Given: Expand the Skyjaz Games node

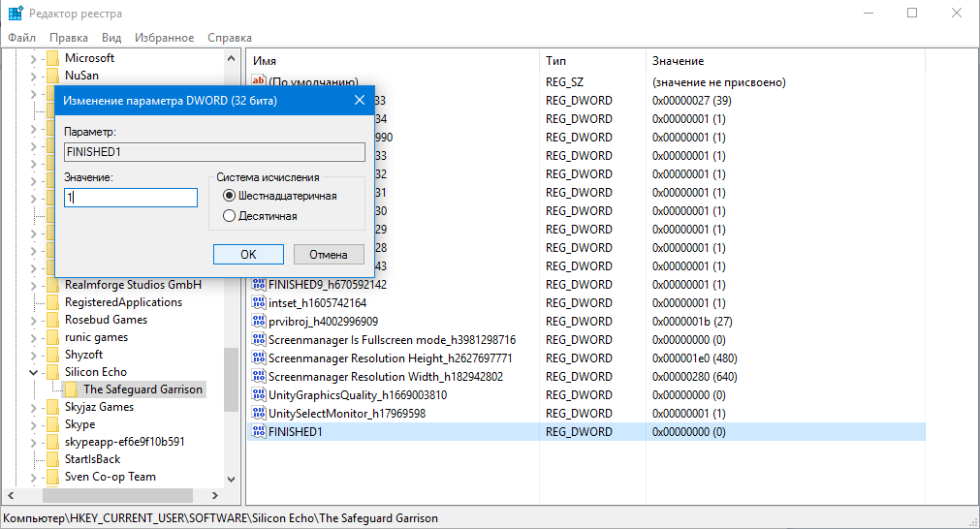Looking at the screenshot, I should (34, 408).
